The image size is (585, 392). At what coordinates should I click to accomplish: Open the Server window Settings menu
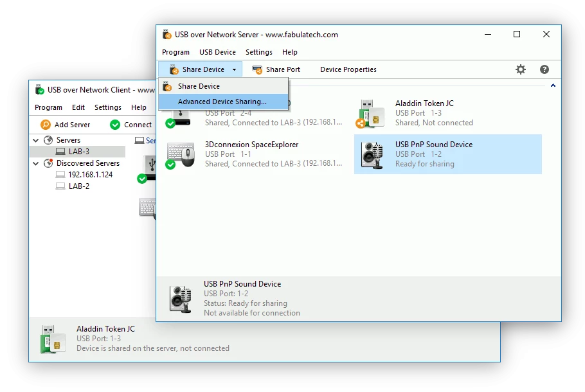pos(259,52)
